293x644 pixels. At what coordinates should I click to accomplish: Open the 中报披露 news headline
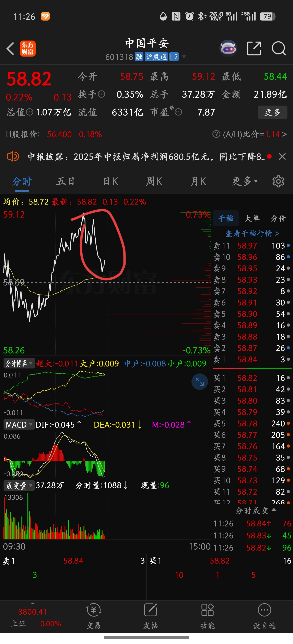pos(146,157)
